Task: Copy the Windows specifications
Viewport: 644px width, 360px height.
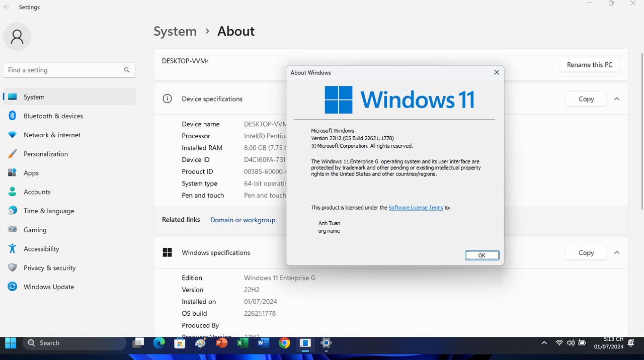Action: [586, 253]
